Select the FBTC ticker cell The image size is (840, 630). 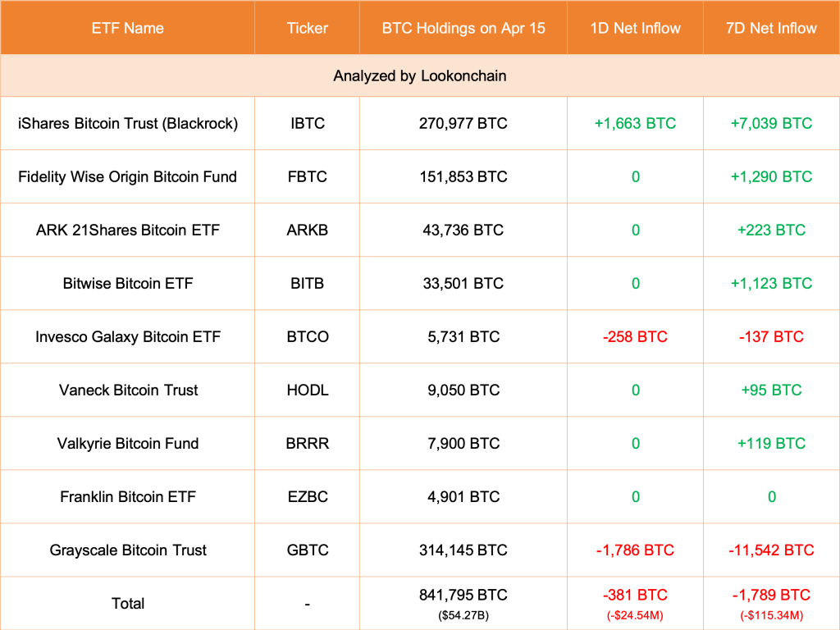[307, 177]
